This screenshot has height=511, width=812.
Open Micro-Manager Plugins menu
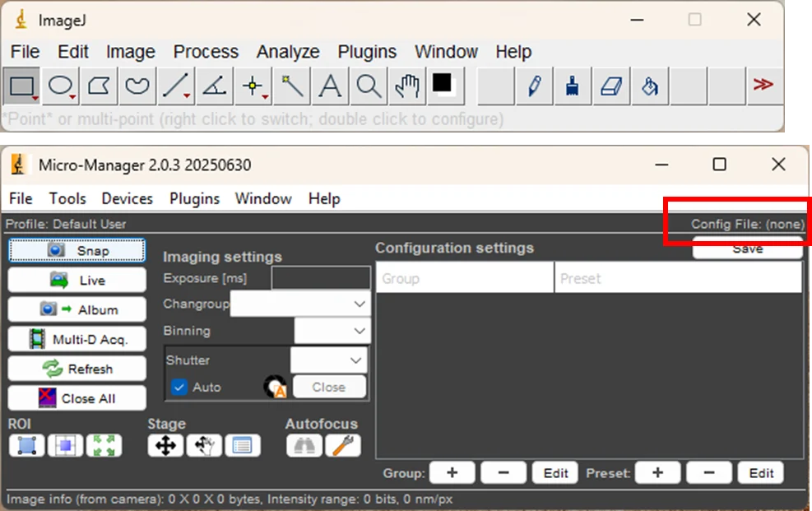[x=194, y=199]
